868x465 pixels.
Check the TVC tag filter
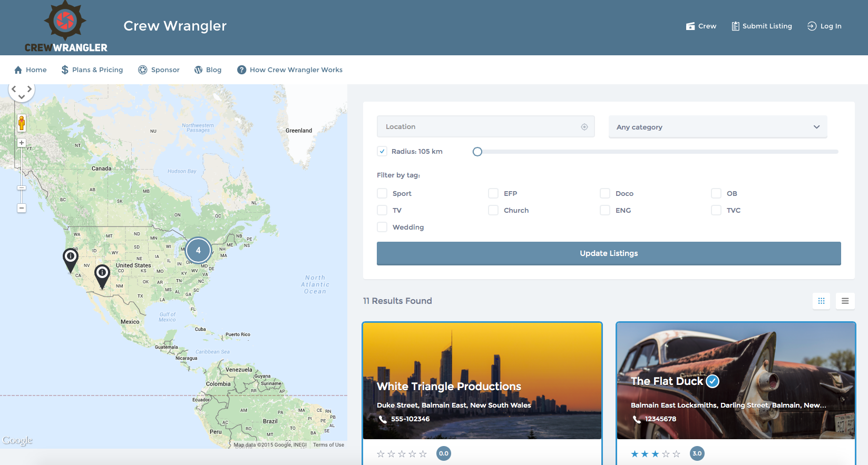click(x=716, y=210)
